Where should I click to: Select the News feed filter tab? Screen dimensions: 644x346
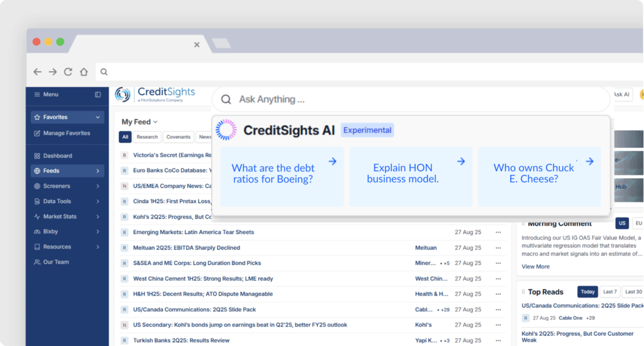coord(204,137)
